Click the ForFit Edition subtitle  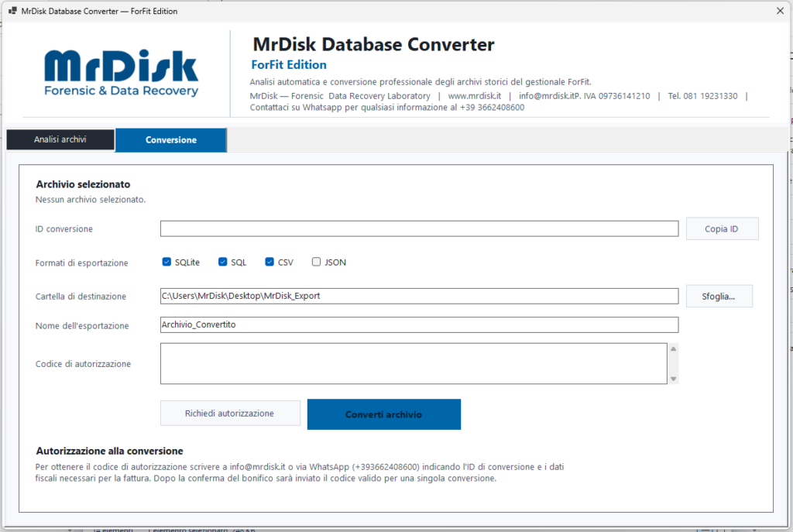[x=289, y=65]
